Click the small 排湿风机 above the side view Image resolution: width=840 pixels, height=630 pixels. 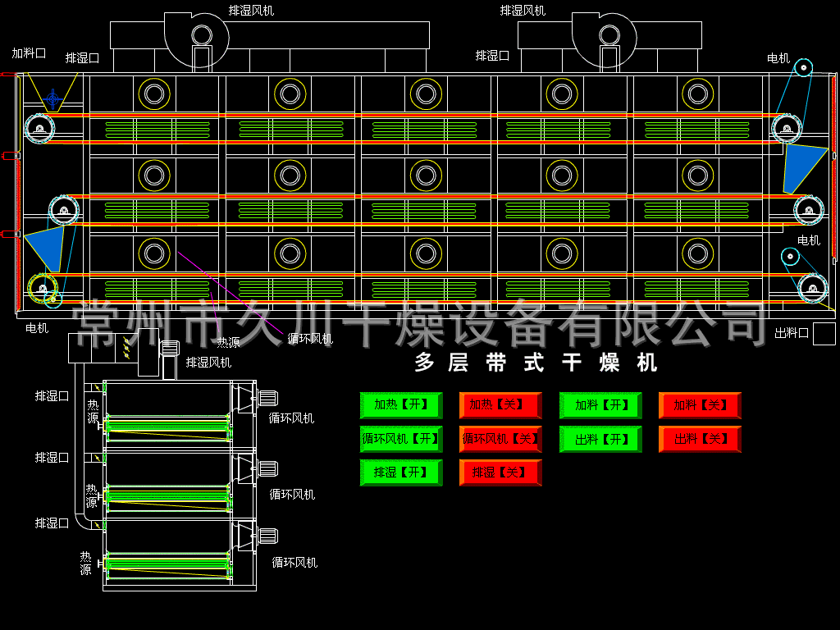(x=169, y=349)
